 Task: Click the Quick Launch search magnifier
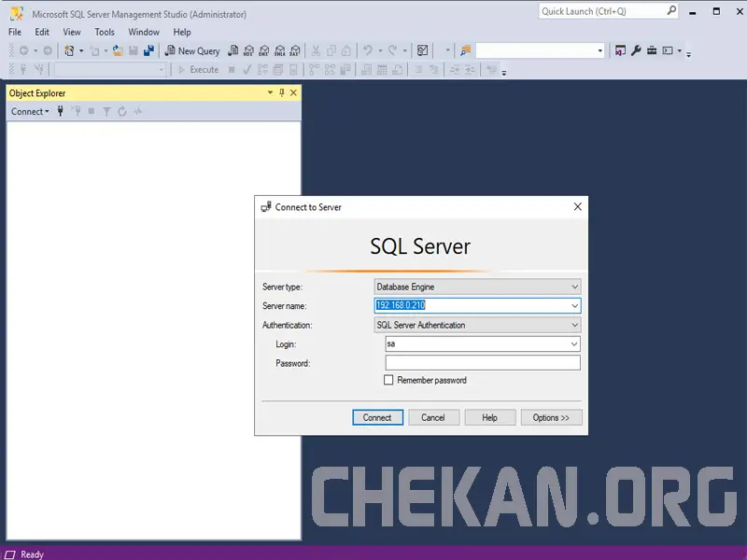pos(671,10)
